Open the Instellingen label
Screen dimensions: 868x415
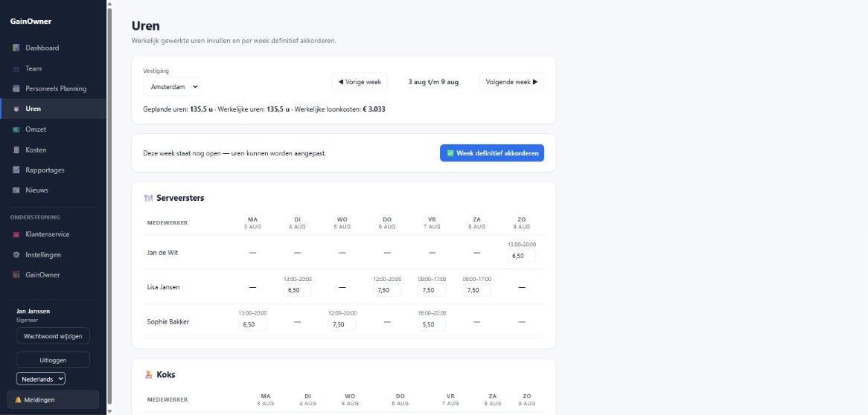coord(43,255)
